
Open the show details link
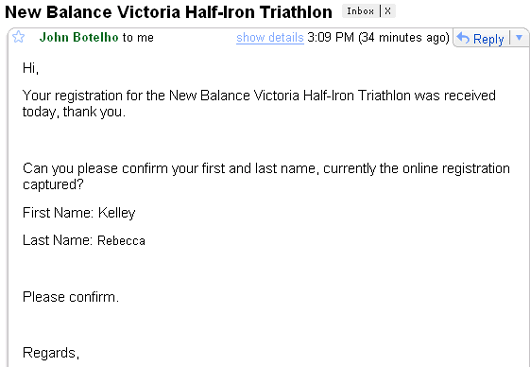click(270, 38)
